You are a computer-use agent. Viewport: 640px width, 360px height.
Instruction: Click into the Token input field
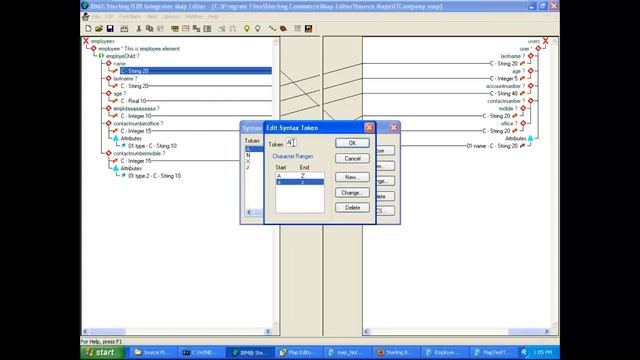tap(291, 143)
